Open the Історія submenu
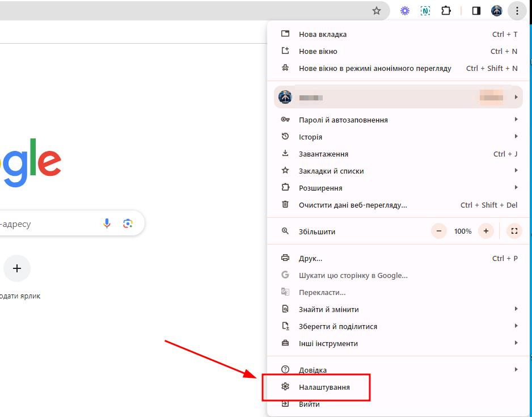Image resolution: width=532 pixels, height=417 pixels. 399,137
